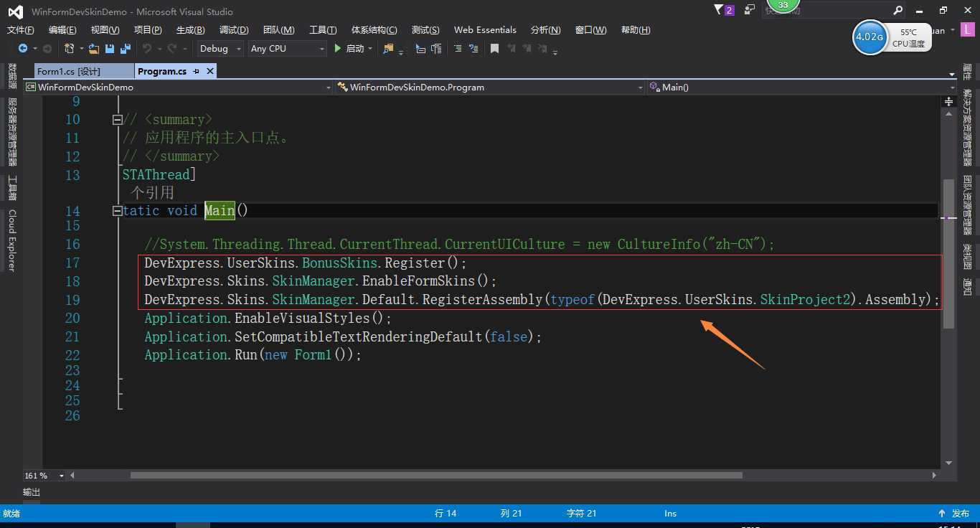Uncomment the selected lines via toolbar
980x528 pixels.
click(473, 48)
